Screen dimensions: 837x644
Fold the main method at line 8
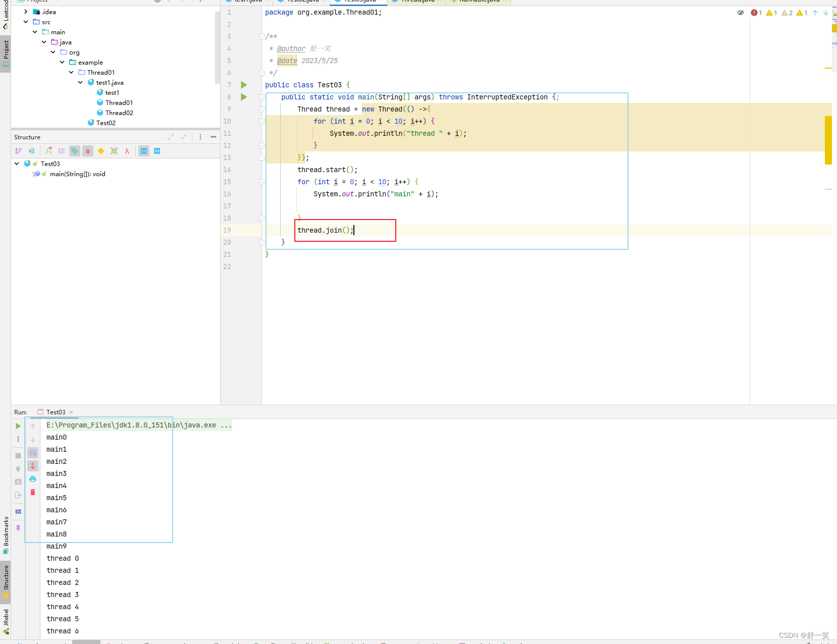(261, 97)
